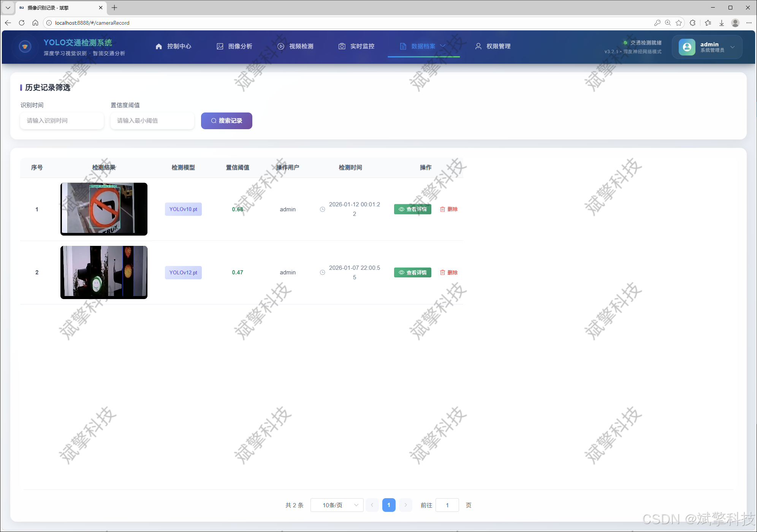757x532 pixels.
Task: Open browser extensions puzzle icon
Action: tap(693, 23)
